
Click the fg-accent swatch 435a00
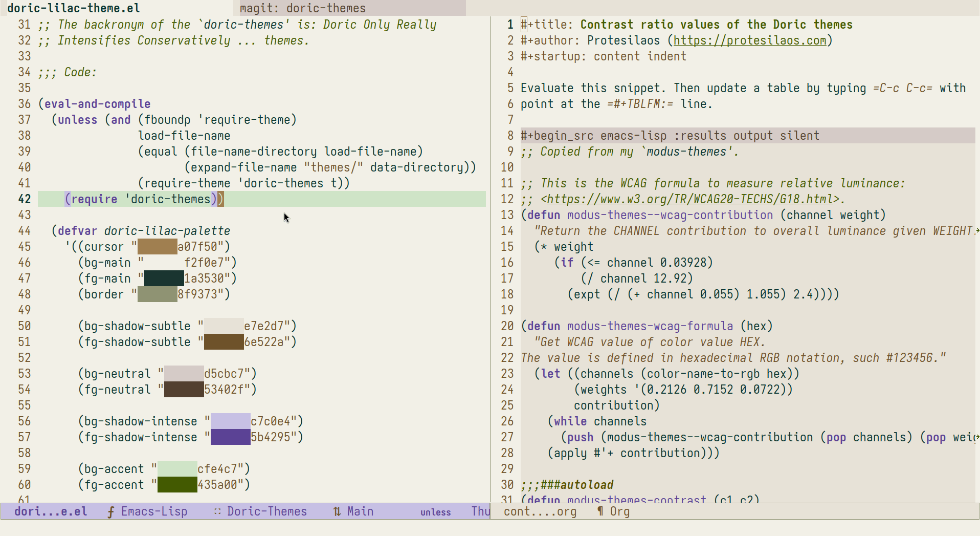pos(177,485)
